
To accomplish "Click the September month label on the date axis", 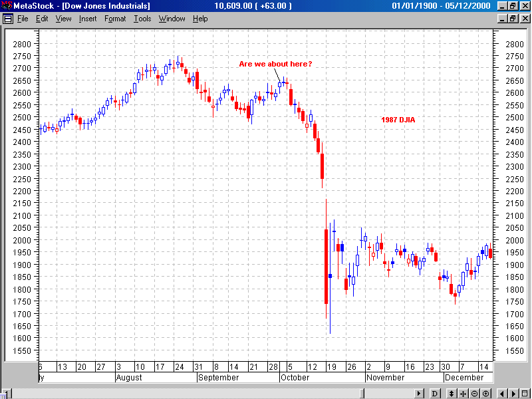I will pos(219,378).
